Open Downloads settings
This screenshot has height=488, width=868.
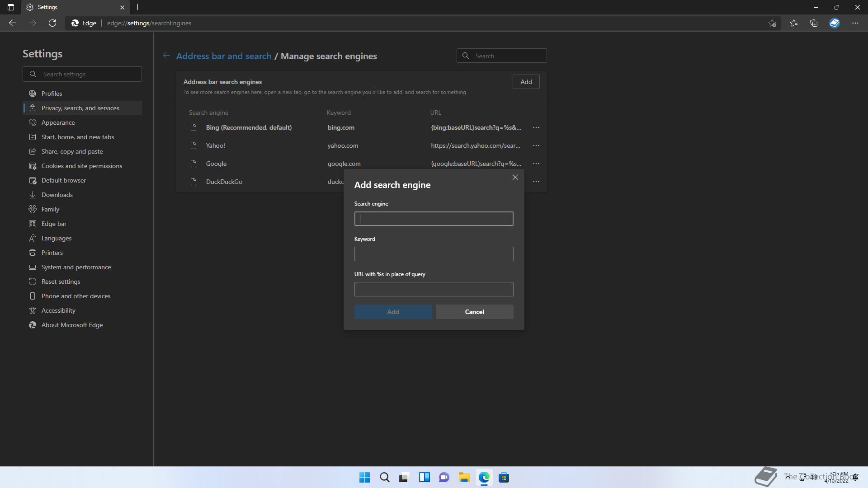point(82,195)
